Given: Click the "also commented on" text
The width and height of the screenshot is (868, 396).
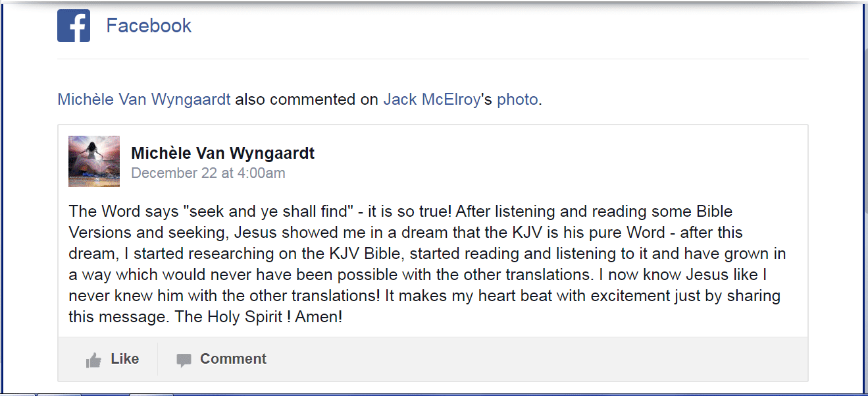Looking at the screenshot, I should click(x=307, y=99).
